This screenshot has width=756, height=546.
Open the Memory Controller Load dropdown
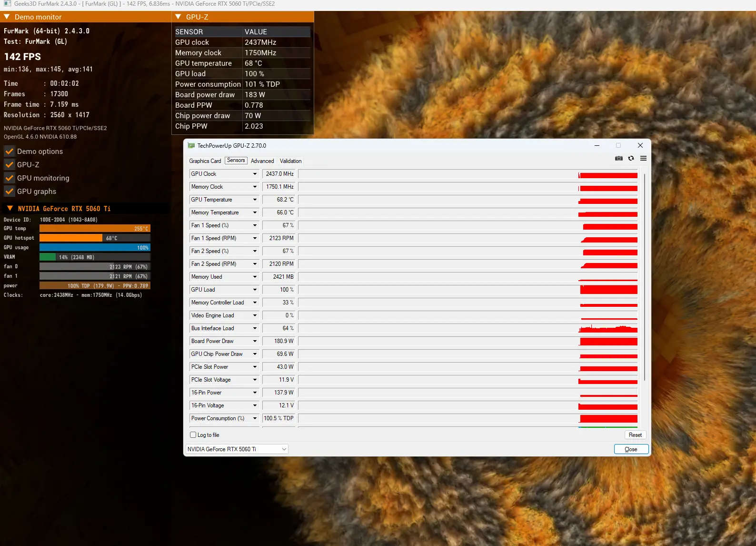point(255,303)
